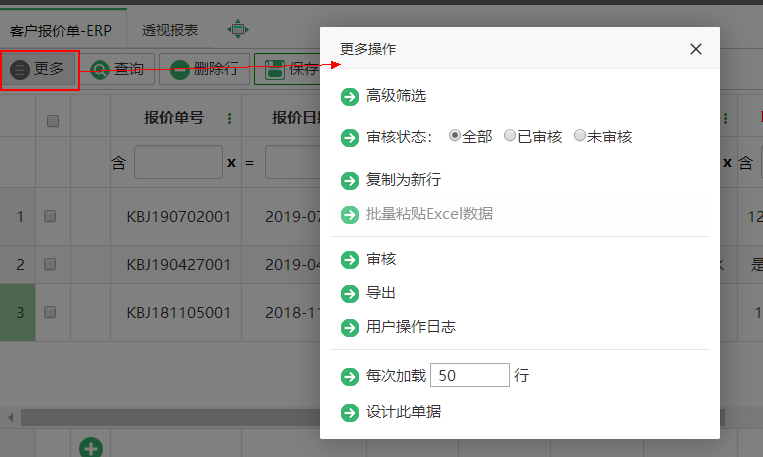The width and height of the screenshot is (763, 457).
Task: Choose 导出 to export data
Action: pyautogui.click(x=381, y=293)
